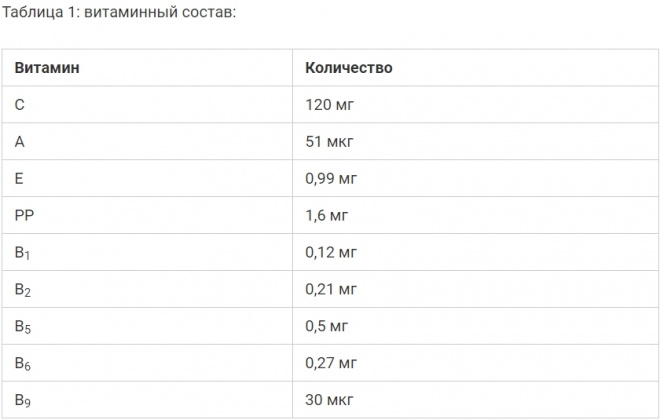The width and height of the screenshot is (660, 420).
Task: Click the '0,99 мг' value
Action: (331, 178)
